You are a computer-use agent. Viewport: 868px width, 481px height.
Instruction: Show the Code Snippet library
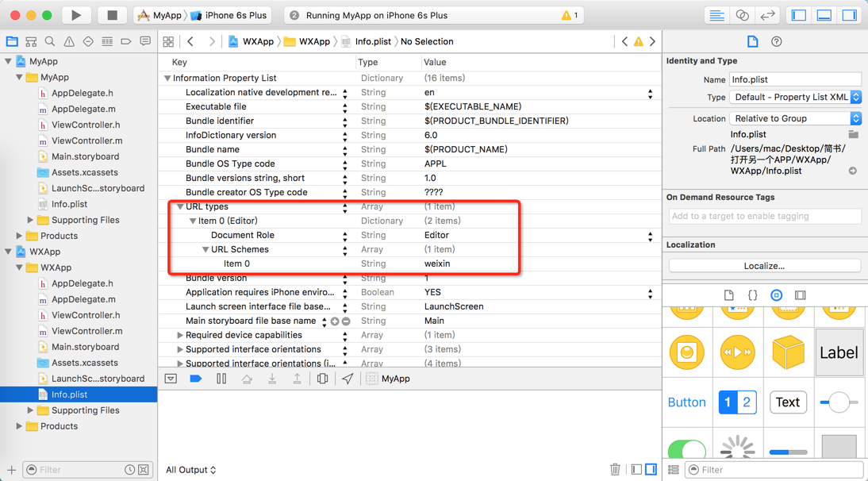753,295
